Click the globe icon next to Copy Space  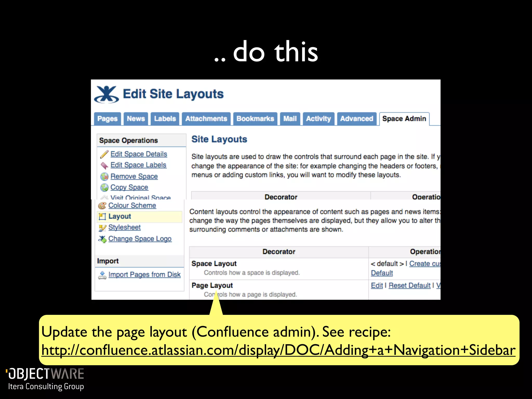click(x=104, y=188)
